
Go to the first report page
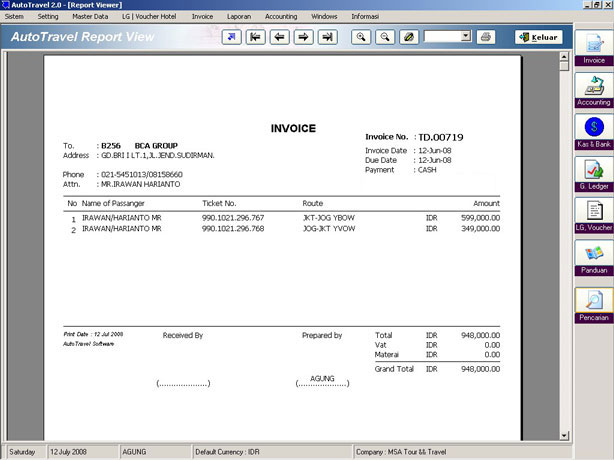click(x=255, y=37)
